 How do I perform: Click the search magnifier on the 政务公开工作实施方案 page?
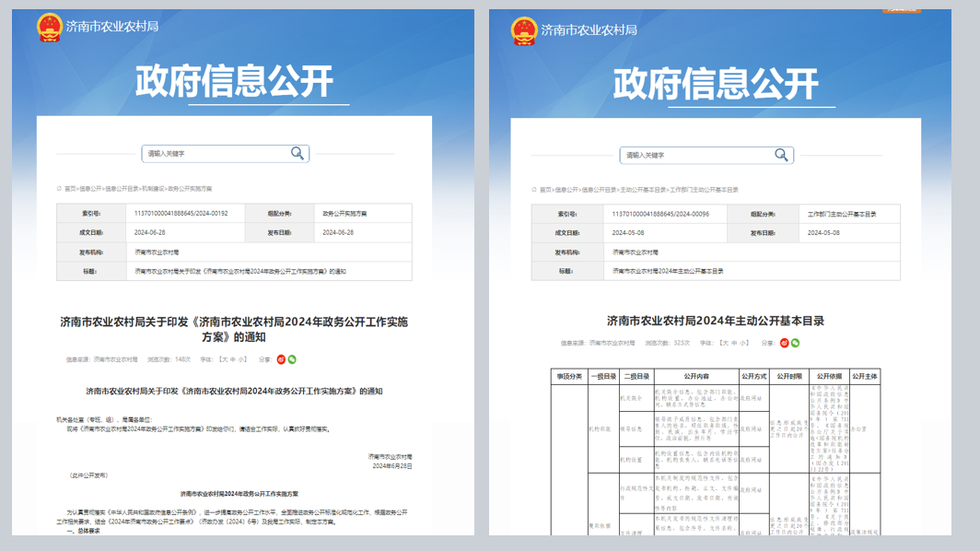point(297,153)
